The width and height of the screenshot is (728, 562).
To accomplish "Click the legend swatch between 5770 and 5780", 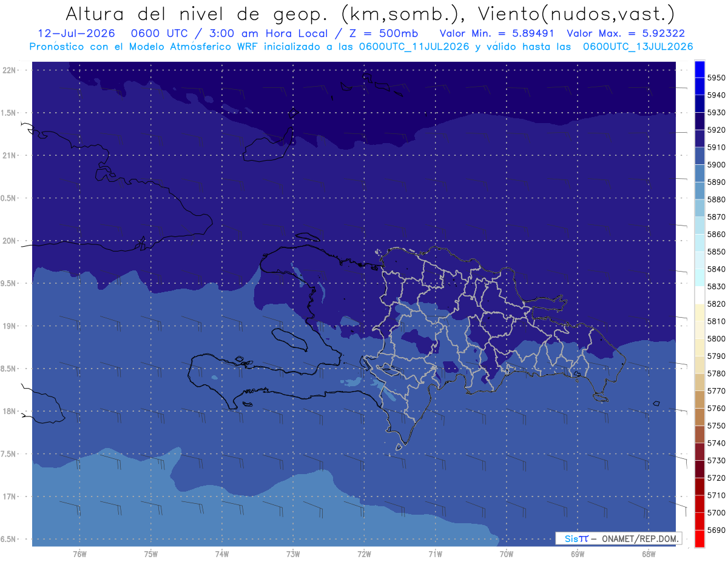I will [x=699, y=382].
